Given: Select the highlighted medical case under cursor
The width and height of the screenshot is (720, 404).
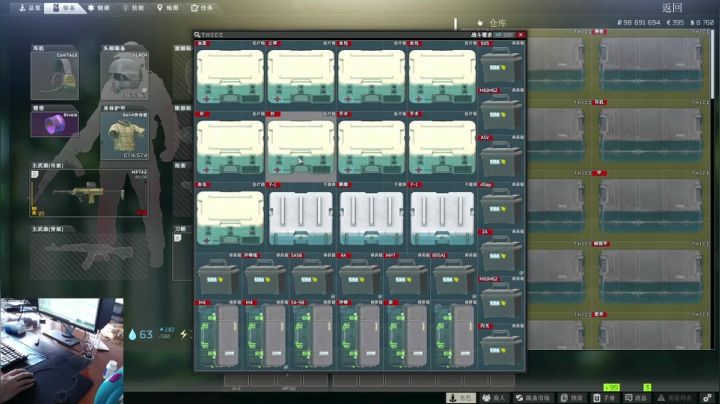Looking at the screenshot, I should [301, 146].
